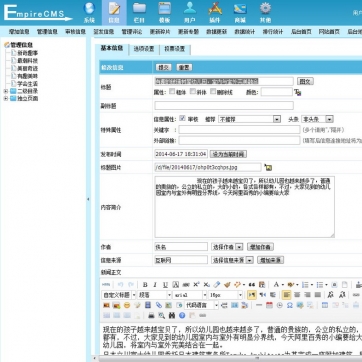Screen dimensions: 362x362
Task: Apply subscript in the editor toolbar
Action: [207, 285]
